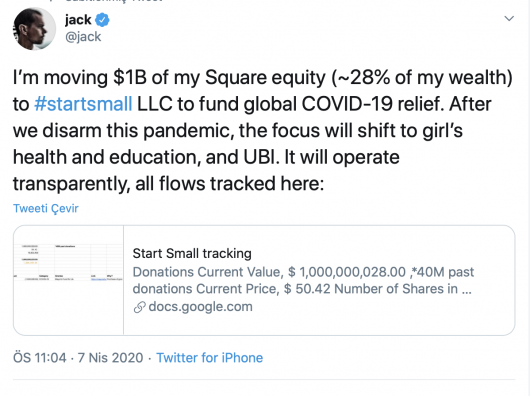530x396 pixels.
Task: Open the @jack handle
Action: pos(83,36)
